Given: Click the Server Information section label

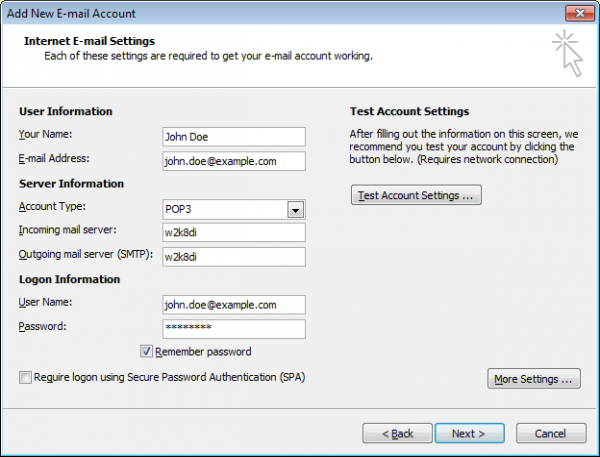Looking at the screenshot, I should [71, 184].
